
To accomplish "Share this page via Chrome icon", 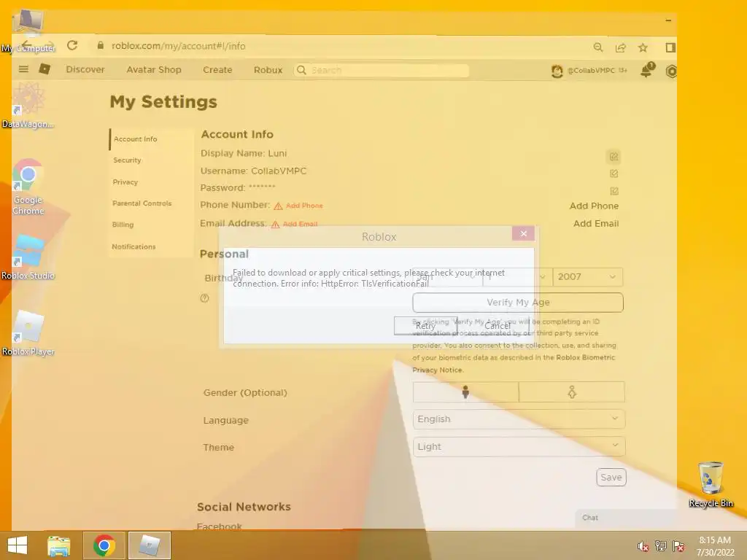I will [620, 47].
